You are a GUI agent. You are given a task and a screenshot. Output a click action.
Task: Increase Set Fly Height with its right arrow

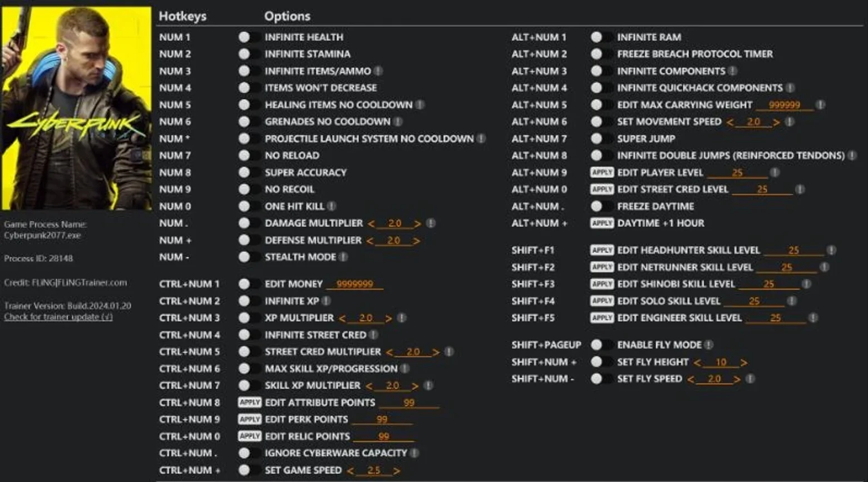(744, 362)
